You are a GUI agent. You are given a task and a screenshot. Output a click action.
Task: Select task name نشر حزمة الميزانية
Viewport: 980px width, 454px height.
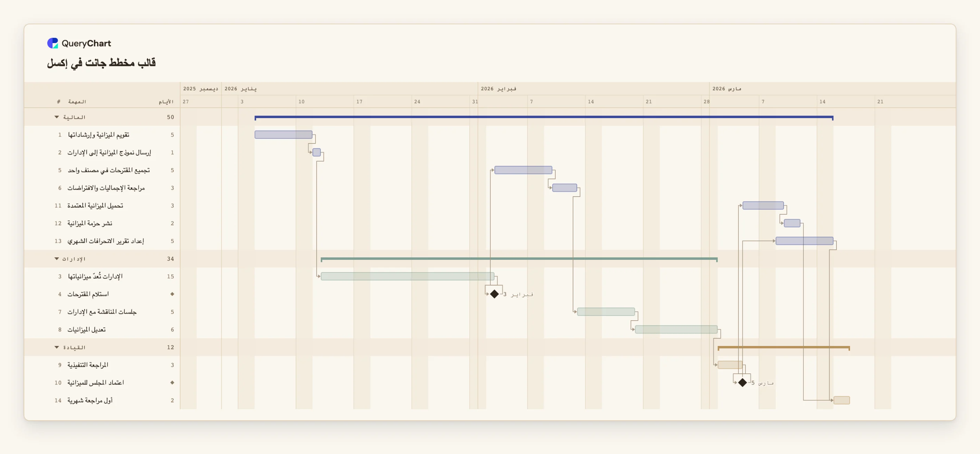(90, 223)
